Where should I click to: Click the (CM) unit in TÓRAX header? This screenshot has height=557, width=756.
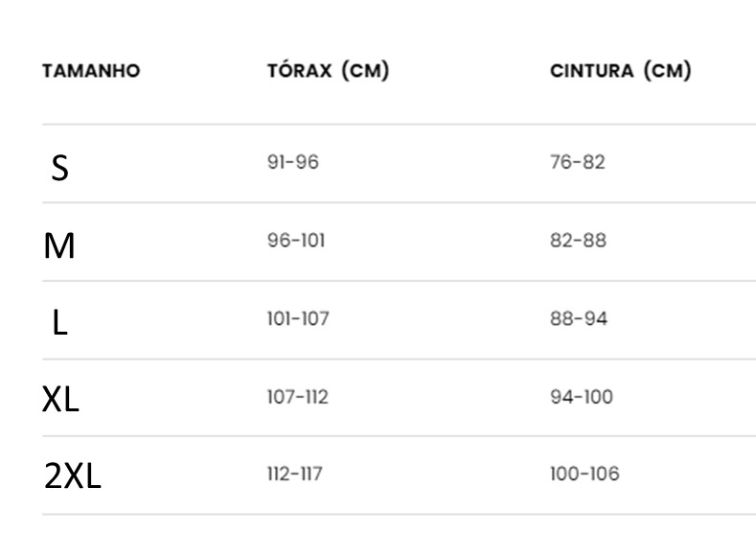pyautogui.click(x=365, y=71)
